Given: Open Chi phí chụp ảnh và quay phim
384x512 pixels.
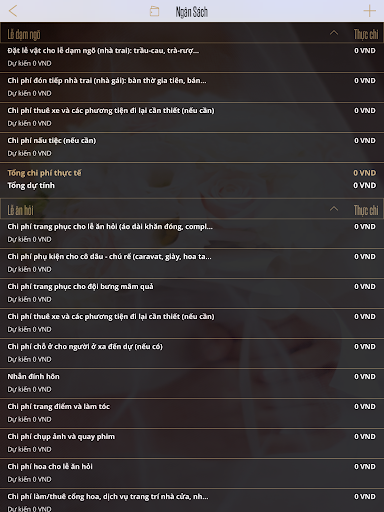Looking at the screenshot, I should (192, 443).
